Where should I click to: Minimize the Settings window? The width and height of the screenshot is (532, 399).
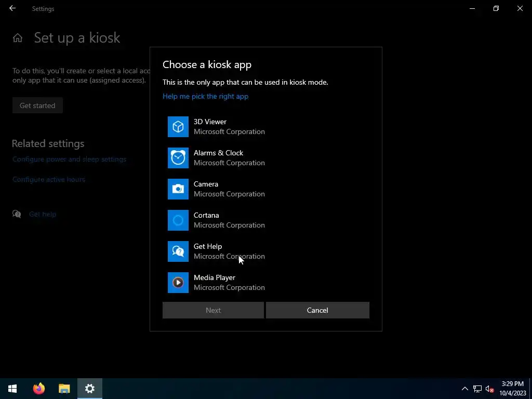(x=472, y=8)
